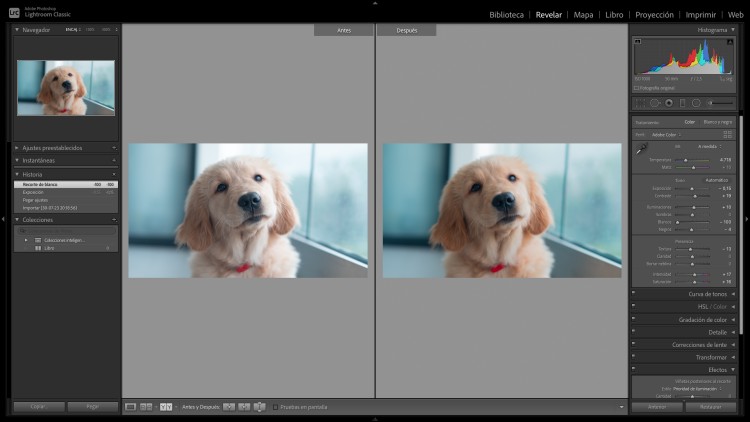Open the Libro module
This screenshot has height=422, width=750.
pos(614,15)
